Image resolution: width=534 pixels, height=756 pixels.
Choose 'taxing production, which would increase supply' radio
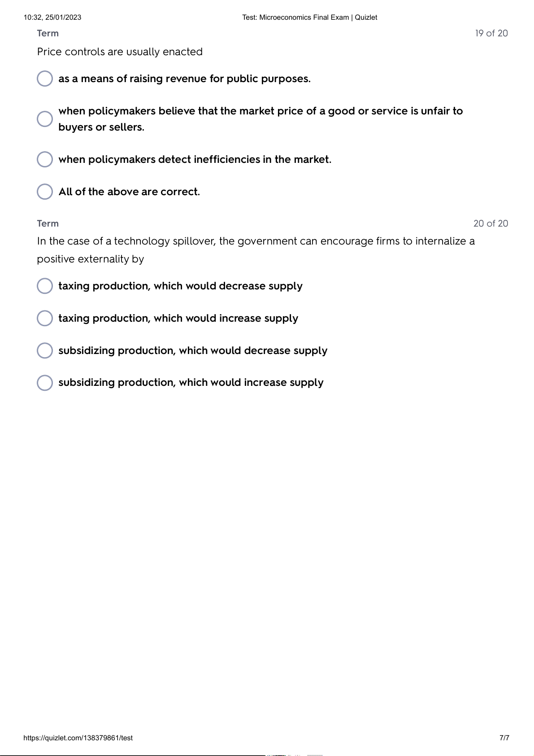tap(45, 318)
